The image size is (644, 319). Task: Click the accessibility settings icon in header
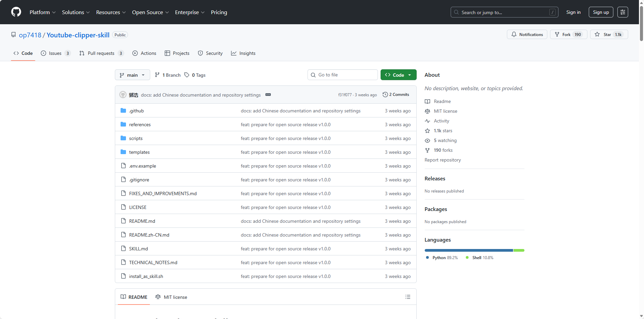622,12
